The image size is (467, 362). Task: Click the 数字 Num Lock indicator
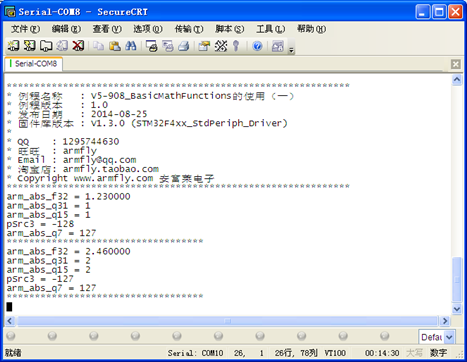[438, 353]
